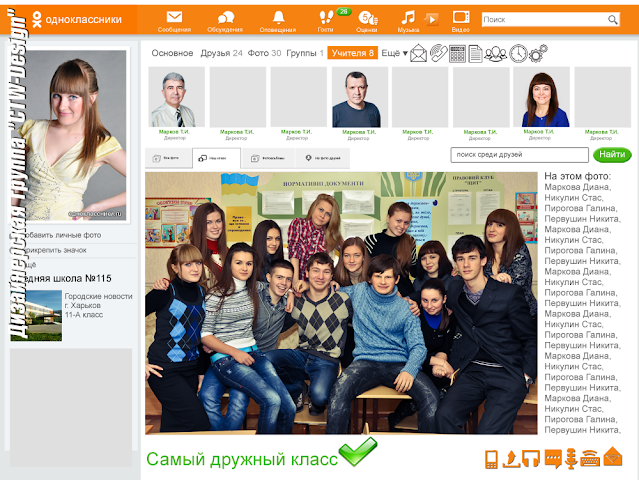The width and height of the screenshot is (639, 480).
Task: Open the teacher in dark blue shirt photo
Action: coord(358,97)
